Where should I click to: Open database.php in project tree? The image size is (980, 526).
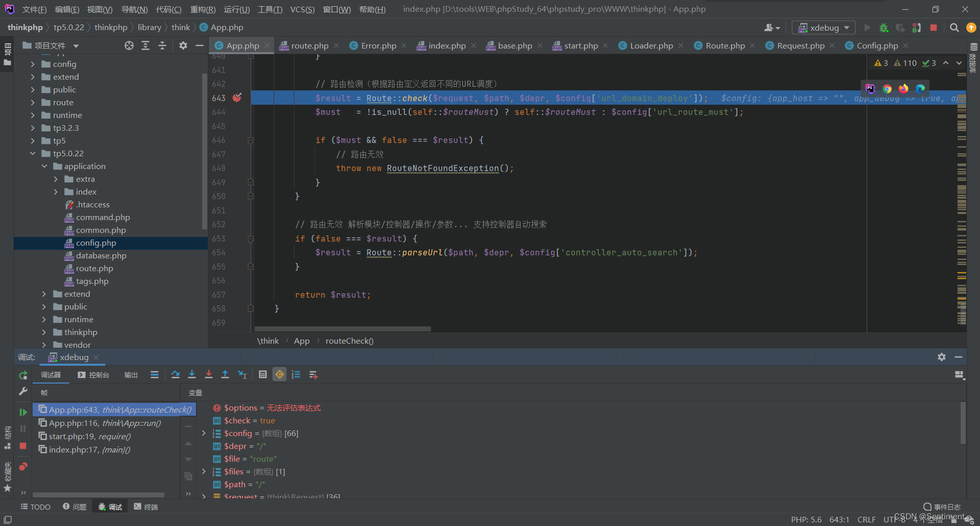click(x=101, y=255)
